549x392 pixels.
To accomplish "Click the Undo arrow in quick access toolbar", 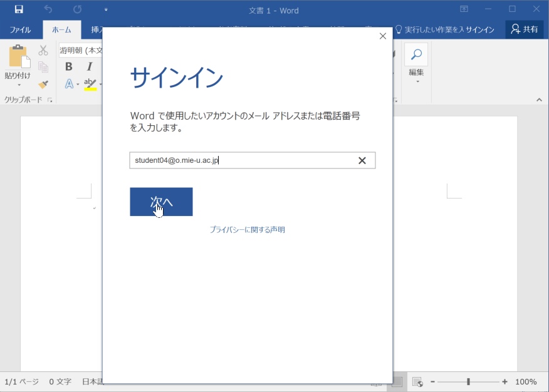I will (x=48, y=9).
